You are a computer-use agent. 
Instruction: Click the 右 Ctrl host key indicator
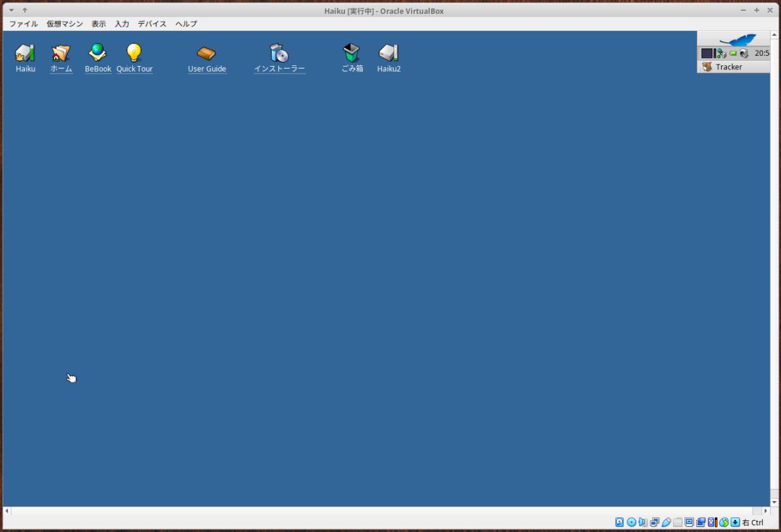click(753, 522)
